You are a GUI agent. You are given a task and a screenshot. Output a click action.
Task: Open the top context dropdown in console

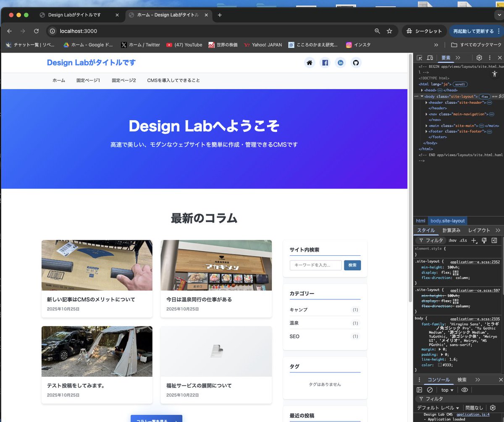(x=447, y=390)
